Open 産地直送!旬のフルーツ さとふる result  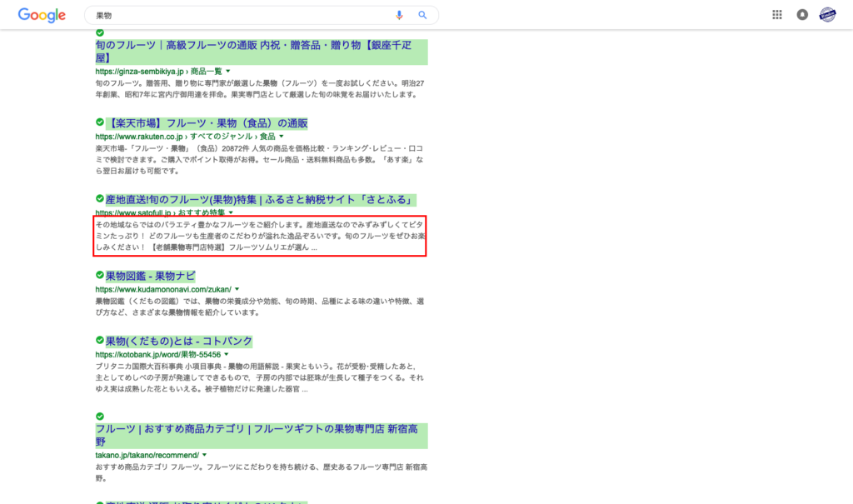[x=261, y=200]
